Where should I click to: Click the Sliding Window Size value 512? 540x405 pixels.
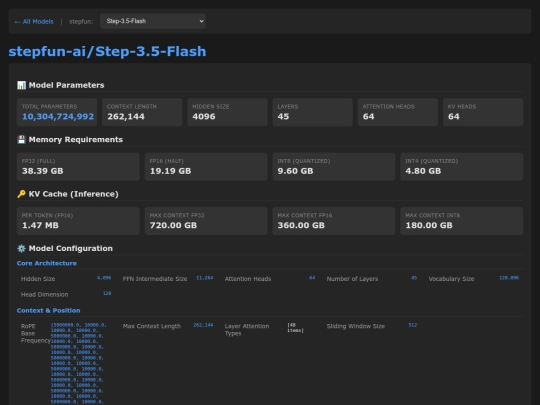[x=413, y=325]
